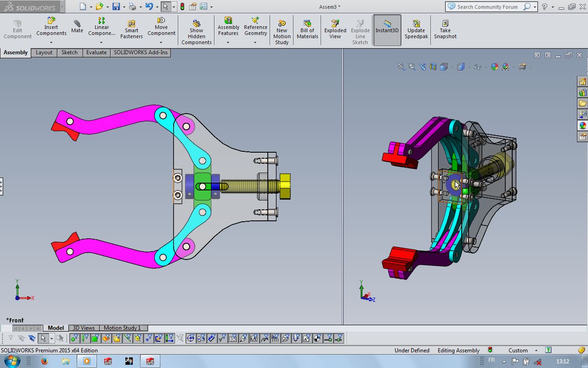
Task: Open Firefox from the Windows taskbar
Action: tap(44, 361)
